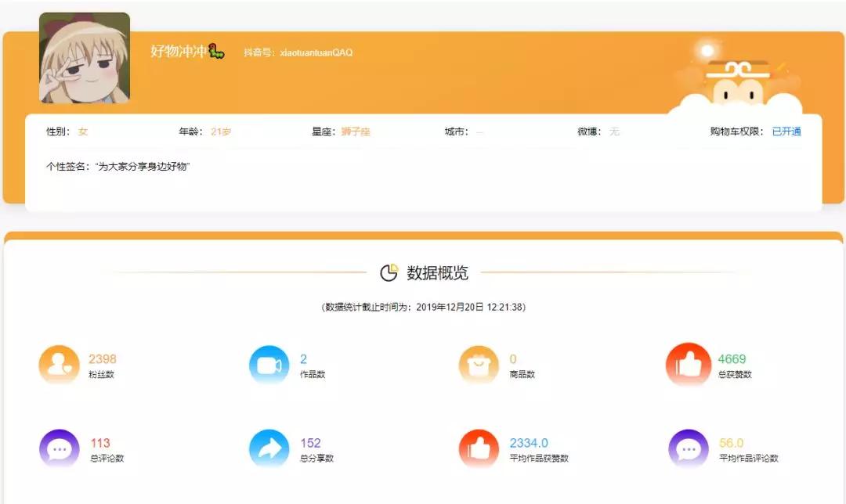Select the follower count 2398
This screenshot has width=846, height=504.
pyautogui.click(x=100, y=358)
